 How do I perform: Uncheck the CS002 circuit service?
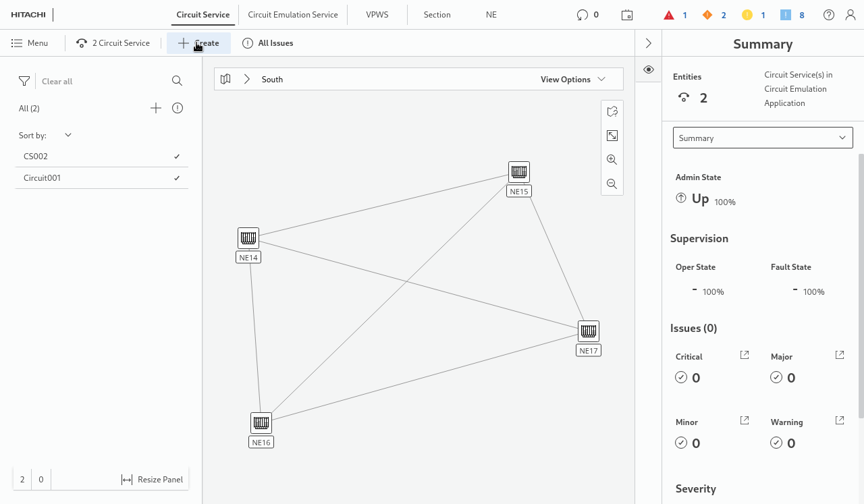point(177,157)
